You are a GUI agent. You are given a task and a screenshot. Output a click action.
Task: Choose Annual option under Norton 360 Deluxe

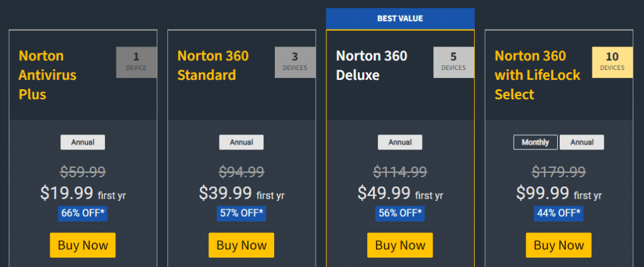click(400, 143)
